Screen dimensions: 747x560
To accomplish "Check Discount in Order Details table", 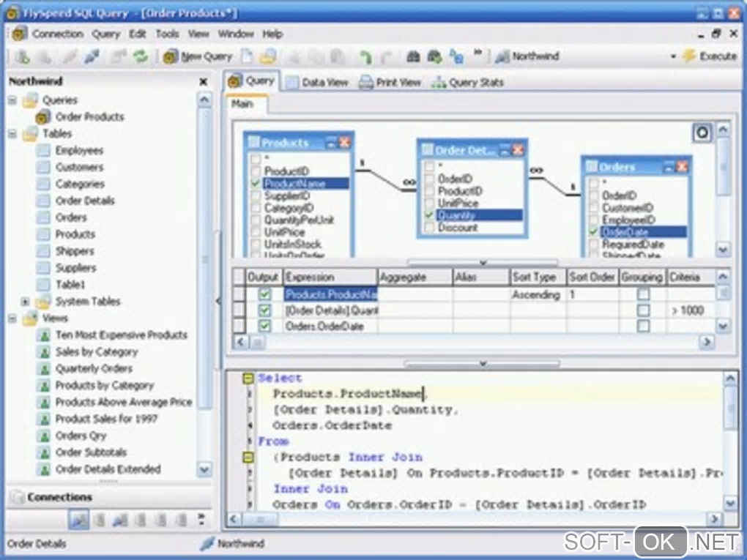I will pyautogui.click(x=429, y=228).
